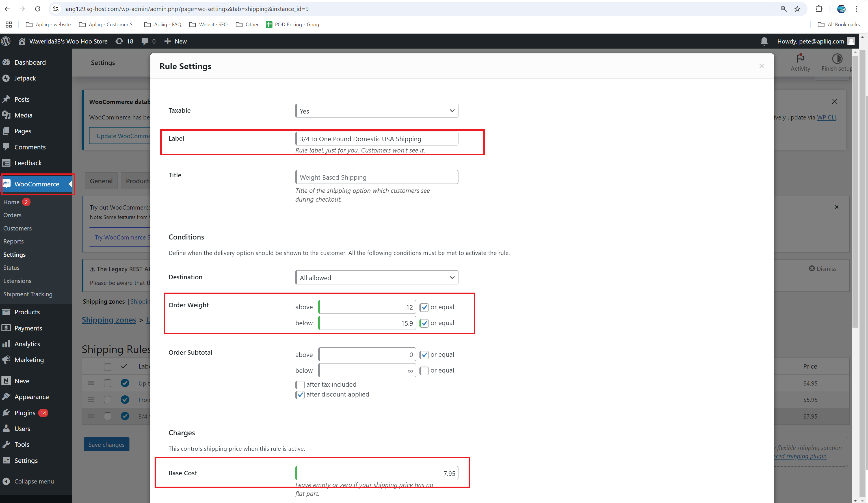Click into the Base Cost field

point(376,473)
